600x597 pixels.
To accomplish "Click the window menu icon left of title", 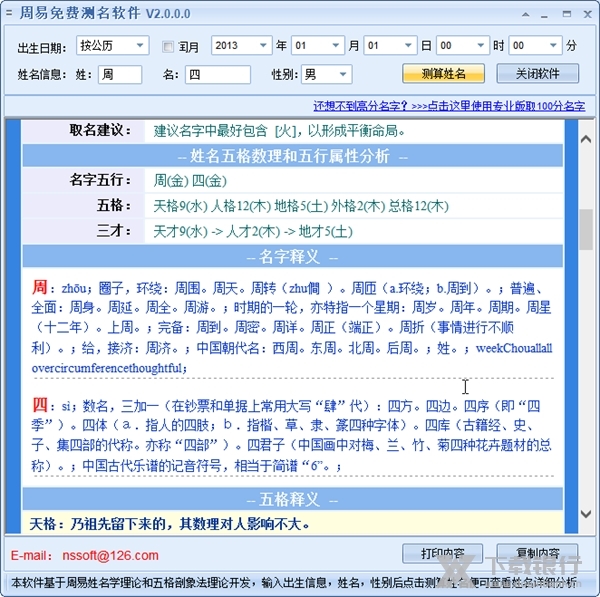I will coord(9,13).
